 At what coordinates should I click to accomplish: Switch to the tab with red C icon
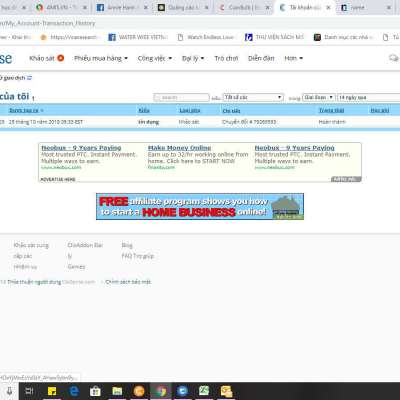[243, 7]
